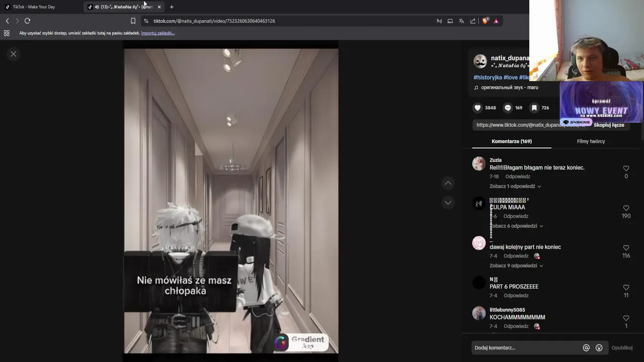644x362 pixels.
Task: Go back with the browser back arrow
Action: pos(7,21)
